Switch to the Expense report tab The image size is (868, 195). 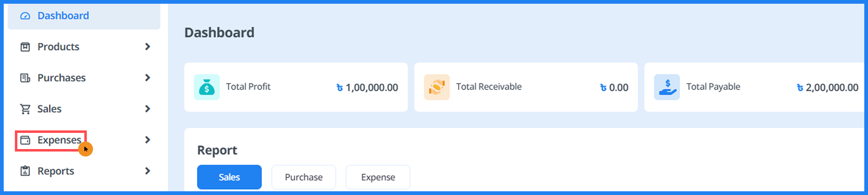click(x=378, y=177)
